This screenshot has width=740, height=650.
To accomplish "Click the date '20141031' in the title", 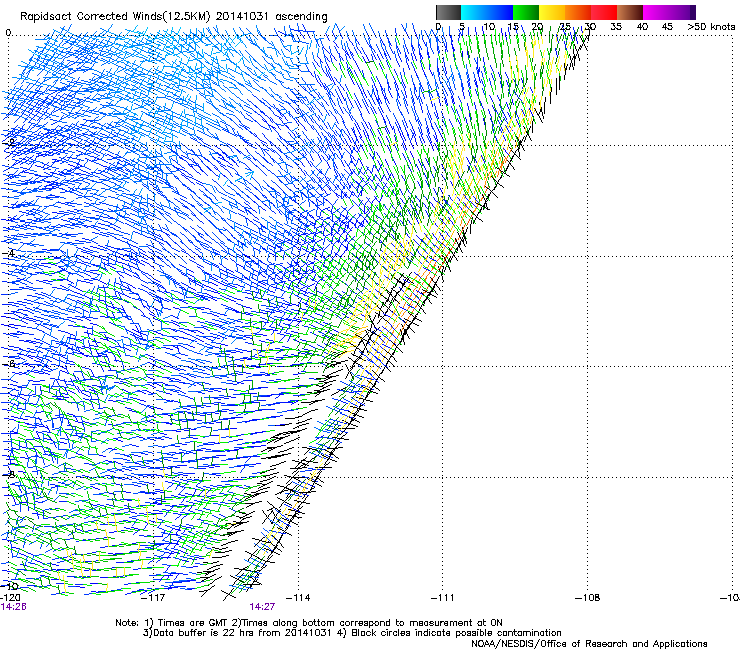I will [242, 17].
